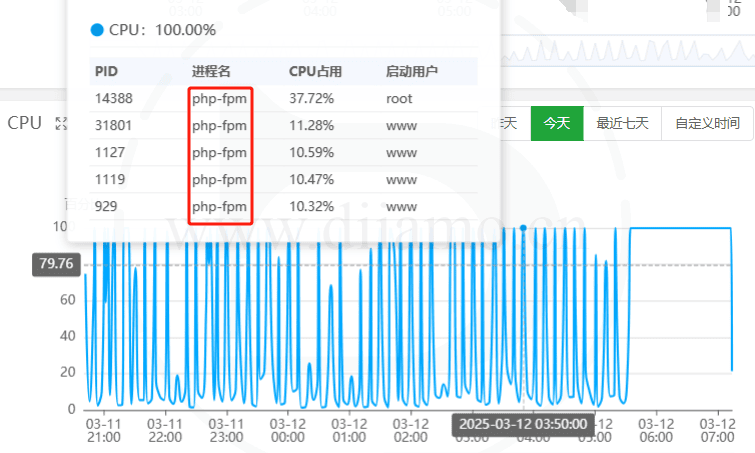Click the CPU chart fullscreen expand icon
Screen dimensions: 755x453
61,123
